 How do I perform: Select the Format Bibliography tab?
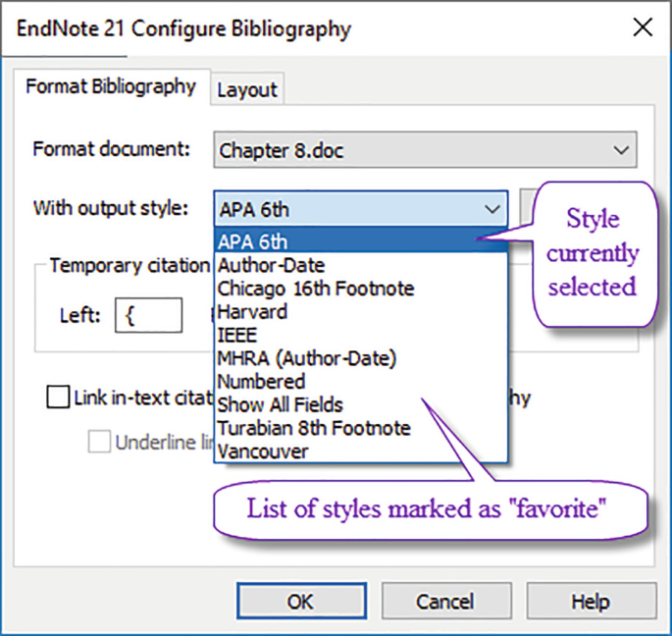(x=111, y=86)
